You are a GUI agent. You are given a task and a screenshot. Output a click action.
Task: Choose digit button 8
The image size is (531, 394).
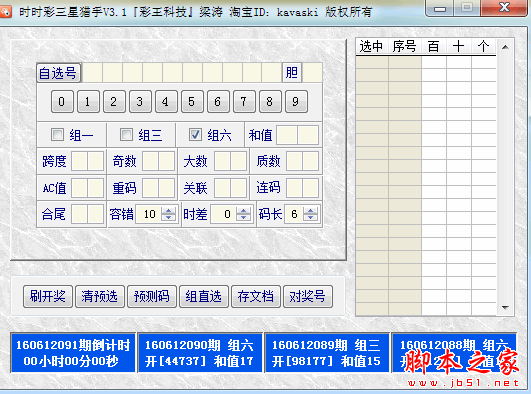click(270, 101)
